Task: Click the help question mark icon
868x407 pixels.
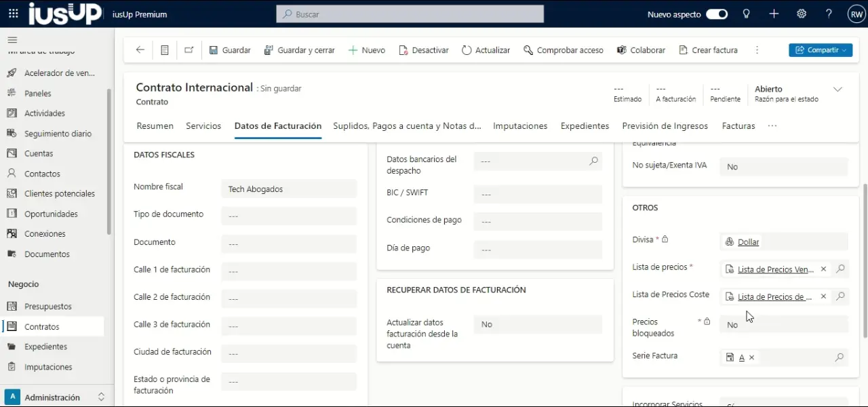Action: tap(829, 14)
